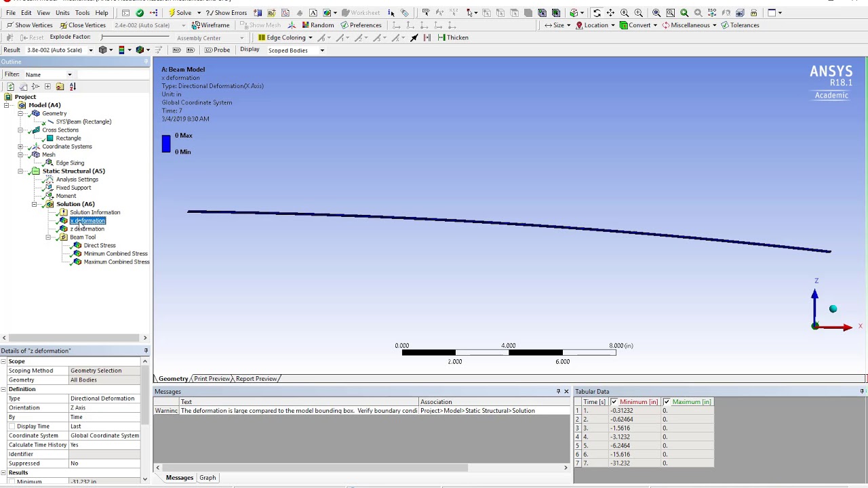Click the deformation warning message row
The width and height of the screenshot is (868, 488).
[x=362, y=411]
